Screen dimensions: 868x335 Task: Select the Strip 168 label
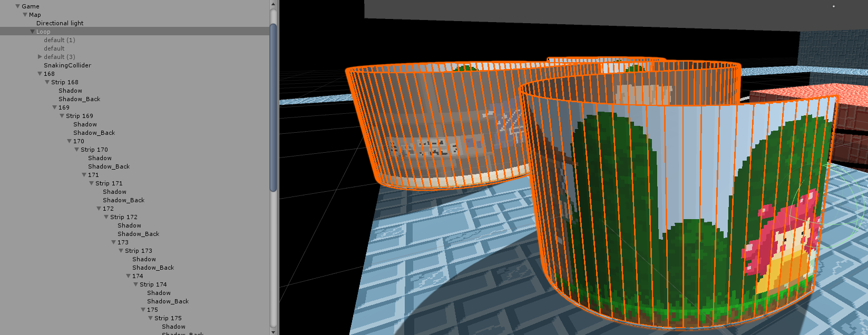[65, 82]
